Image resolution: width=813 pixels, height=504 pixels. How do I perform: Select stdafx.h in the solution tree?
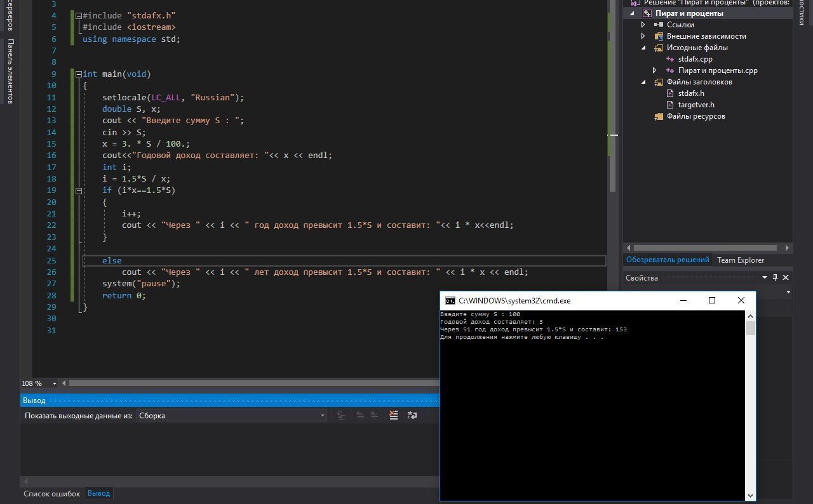point(690,93)
